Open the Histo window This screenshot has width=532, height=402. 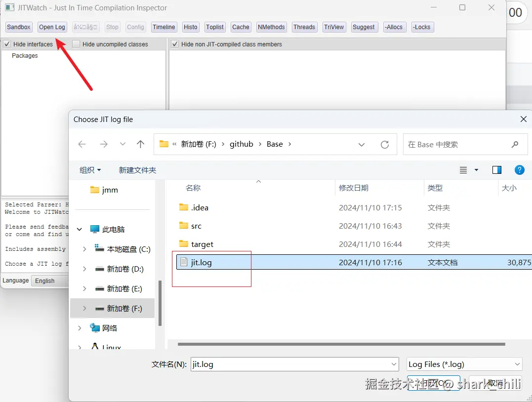(190, 27)
